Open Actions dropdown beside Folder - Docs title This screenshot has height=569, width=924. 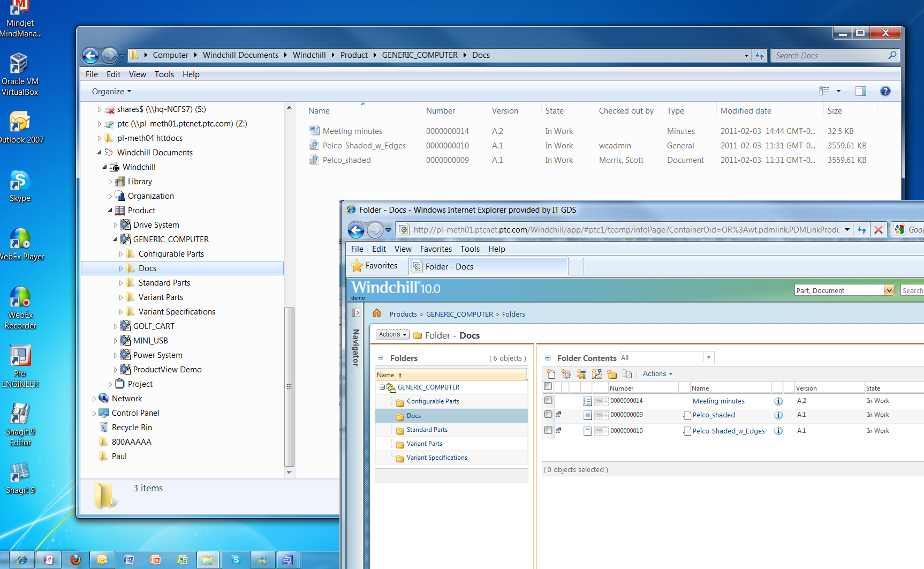[392, 334]
